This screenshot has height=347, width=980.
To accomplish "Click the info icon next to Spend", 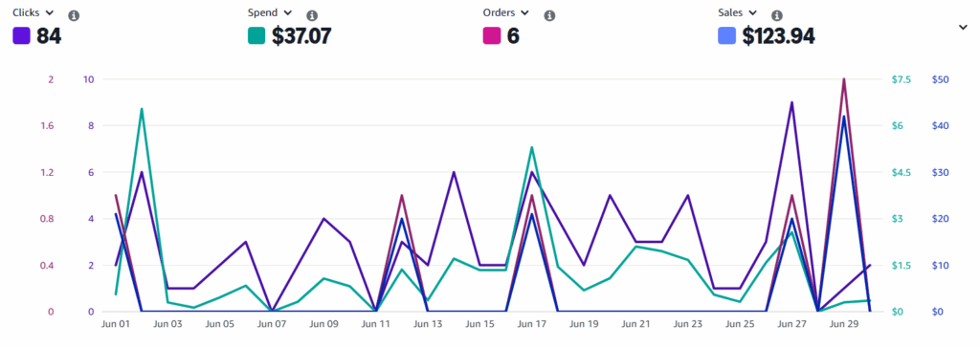I will pyautogui.click(x=312, y=15).
